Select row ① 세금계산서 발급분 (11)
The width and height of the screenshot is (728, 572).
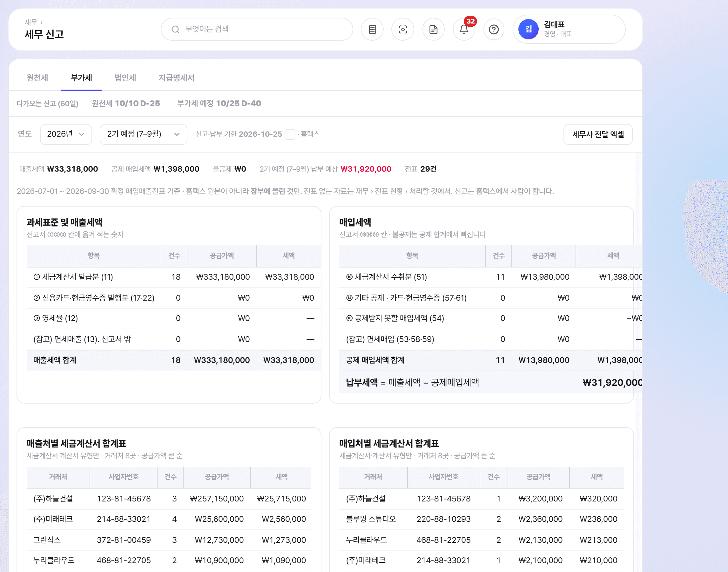tap(174, 277)
